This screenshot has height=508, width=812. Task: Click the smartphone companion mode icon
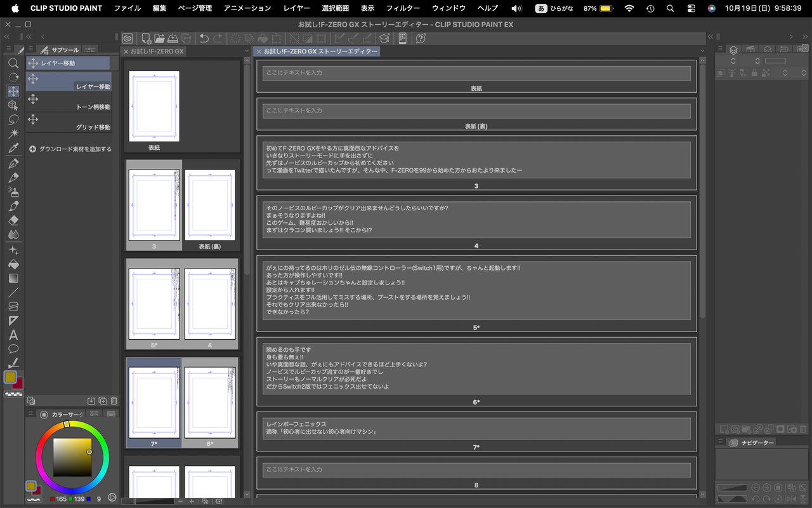pyautogui.click(x=402, y=39)
